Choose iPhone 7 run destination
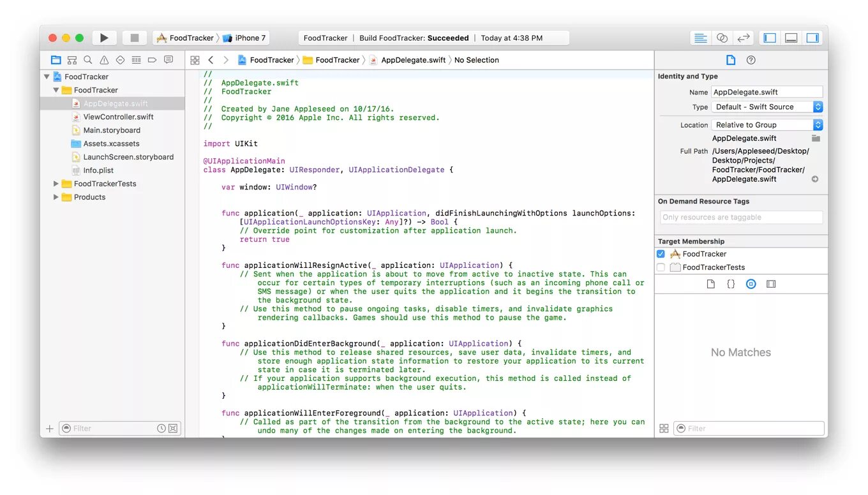The height and width of the screenshot is (495, 868). pos(244,38)
